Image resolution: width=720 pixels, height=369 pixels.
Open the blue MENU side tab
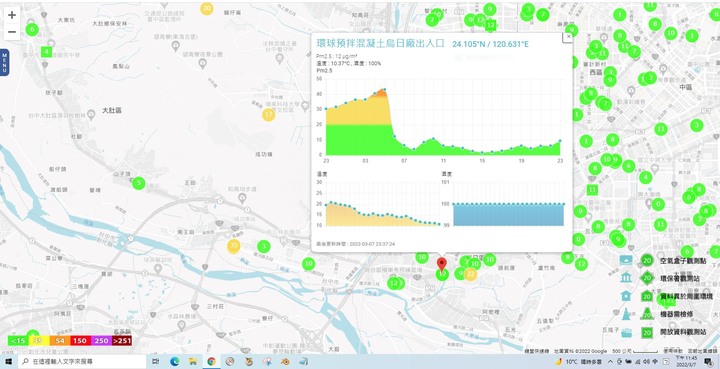[4, 62]
